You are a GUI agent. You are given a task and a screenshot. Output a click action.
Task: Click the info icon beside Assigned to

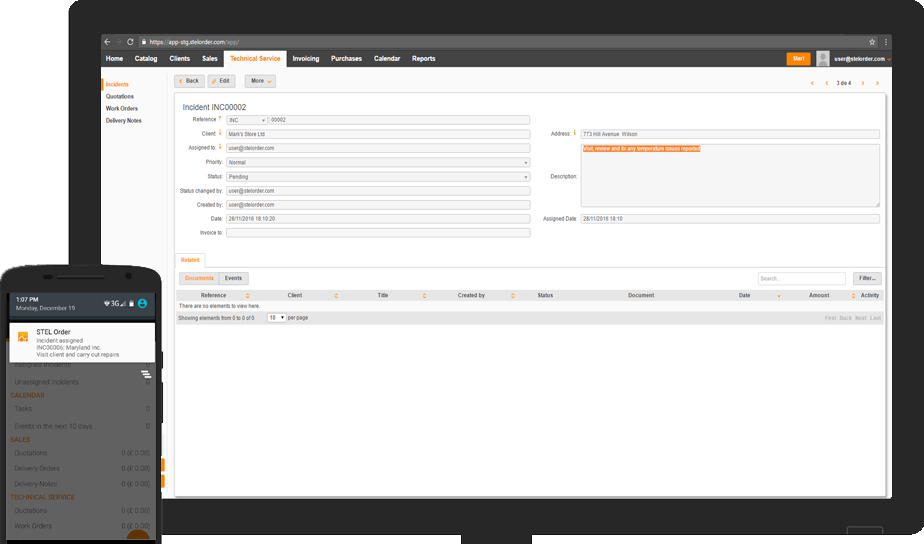point(220,147)
